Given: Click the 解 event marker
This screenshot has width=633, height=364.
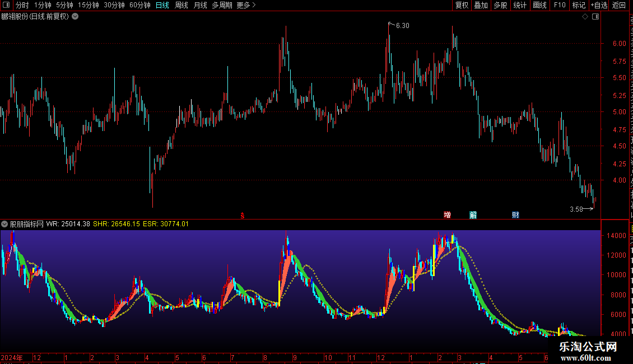Looking at the screenshot, I should point(473,214).
